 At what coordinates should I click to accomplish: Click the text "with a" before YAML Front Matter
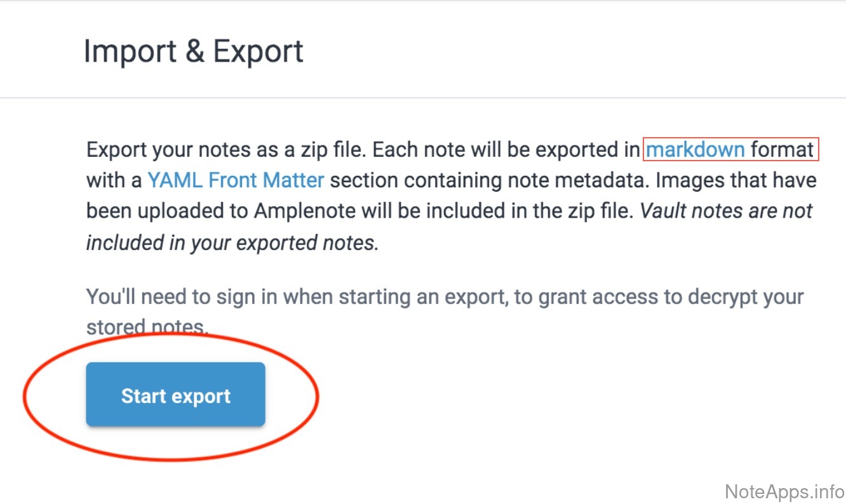114,180
